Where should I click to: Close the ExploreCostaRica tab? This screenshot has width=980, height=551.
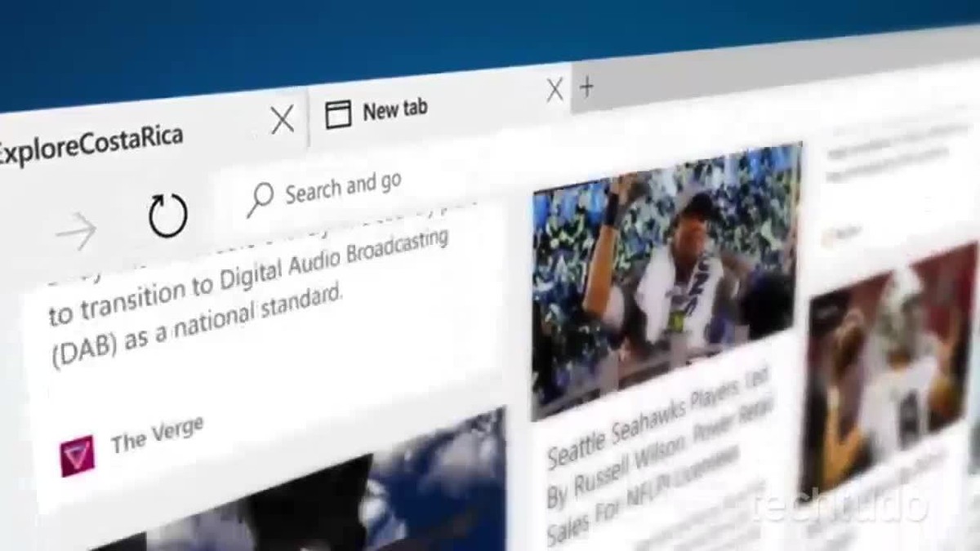(x=283, y=121)
